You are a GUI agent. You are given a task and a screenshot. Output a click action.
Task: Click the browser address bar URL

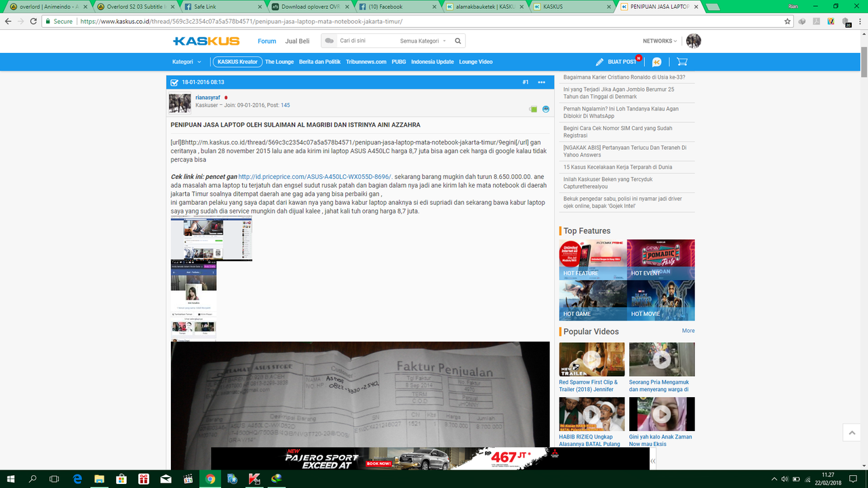pyautogui.click(x=241, y=21)
